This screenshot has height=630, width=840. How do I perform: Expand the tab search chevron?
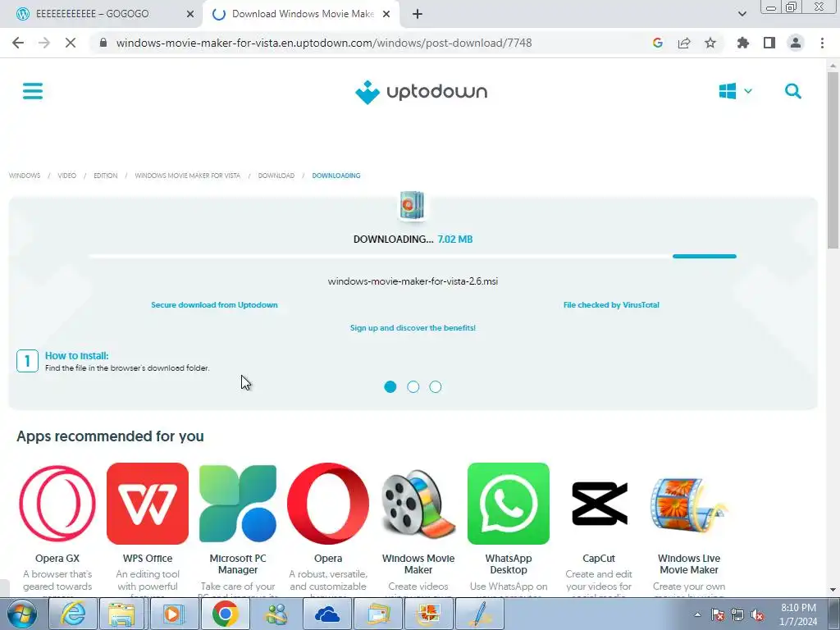(742, 14)
